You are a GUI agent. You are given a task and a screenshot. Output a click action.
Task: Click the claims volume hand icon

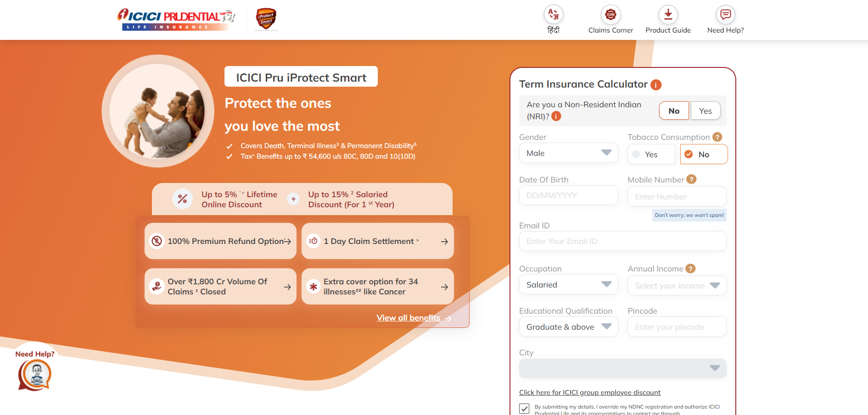pos(157,287)
